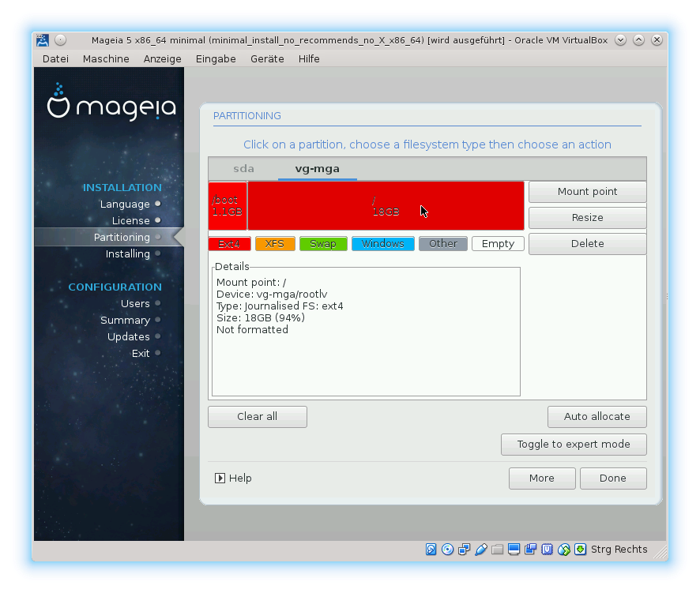Viewport: 700px width, 593px height.
Task: Click the Language step in sidebar
Action: (x=125, y=205)
